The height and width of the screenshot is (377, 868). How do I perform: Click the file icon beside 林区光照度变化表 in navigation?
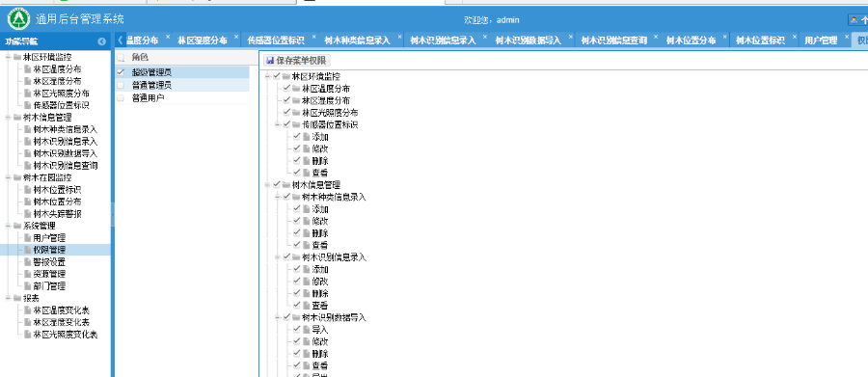28,335
